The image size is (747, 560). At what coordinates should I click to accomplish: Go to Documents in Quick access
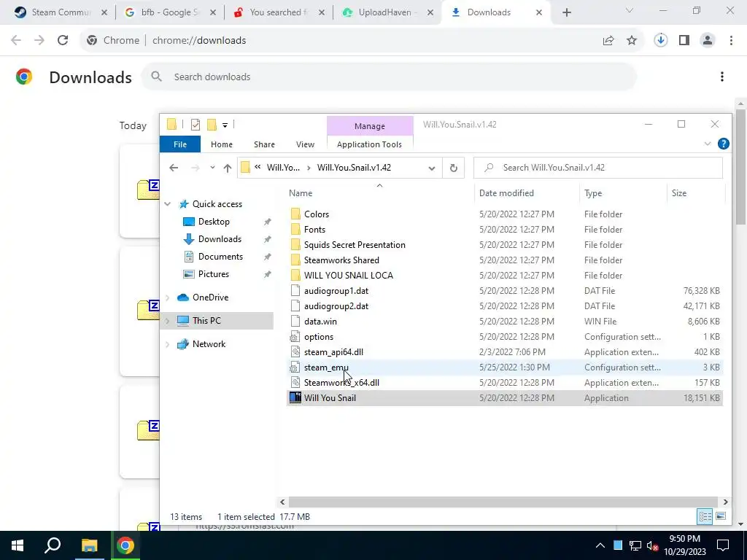[x=220, y=257]
